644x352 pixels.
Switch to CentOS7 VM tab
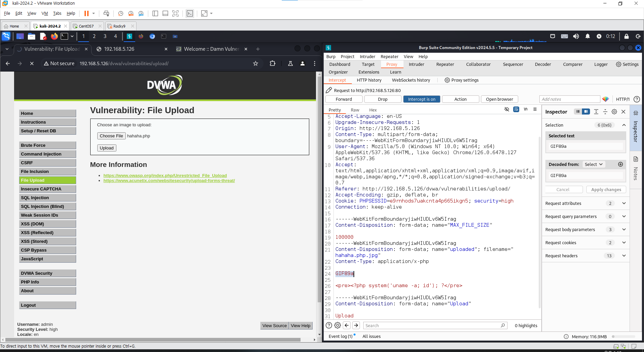point(86,26)
